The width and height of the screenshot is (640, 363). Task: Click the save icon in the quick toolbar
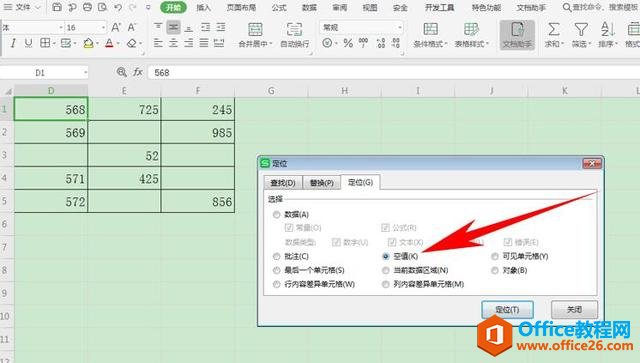click(57, 7)
